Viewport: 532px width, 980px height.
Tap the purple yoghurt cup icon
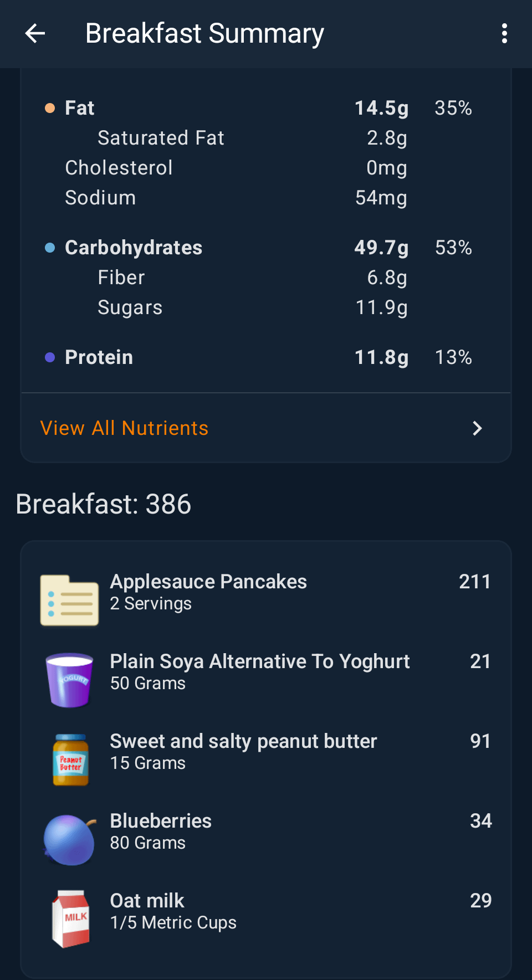pos(69,680)
